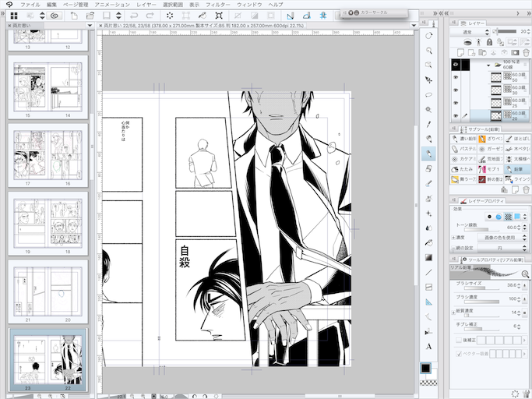Click the New document icon

[74, 16]
